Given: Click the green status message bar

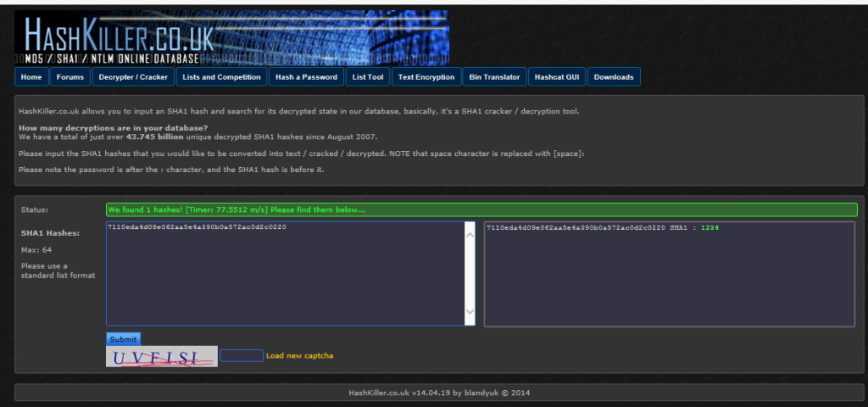Looking at the screenshot, I should pyautogui.click(x=481, y=210).
